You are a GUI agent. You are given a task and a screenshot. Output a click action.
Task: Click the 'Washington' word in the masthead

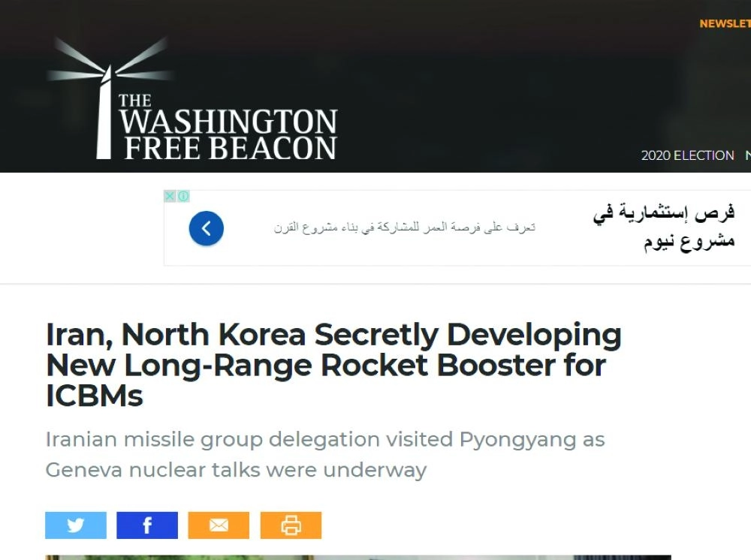228,121
